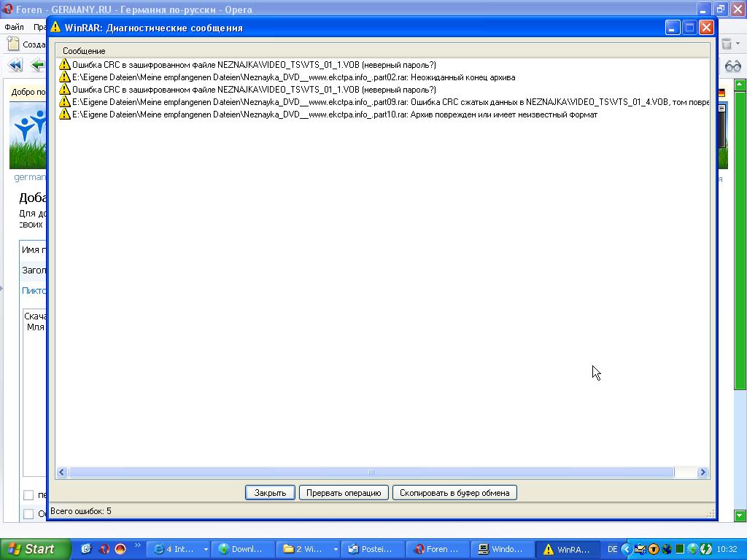Click the 'Сообщение' column header
The height and width of the screenshot is (560, 747).
(x=382, y=51)
